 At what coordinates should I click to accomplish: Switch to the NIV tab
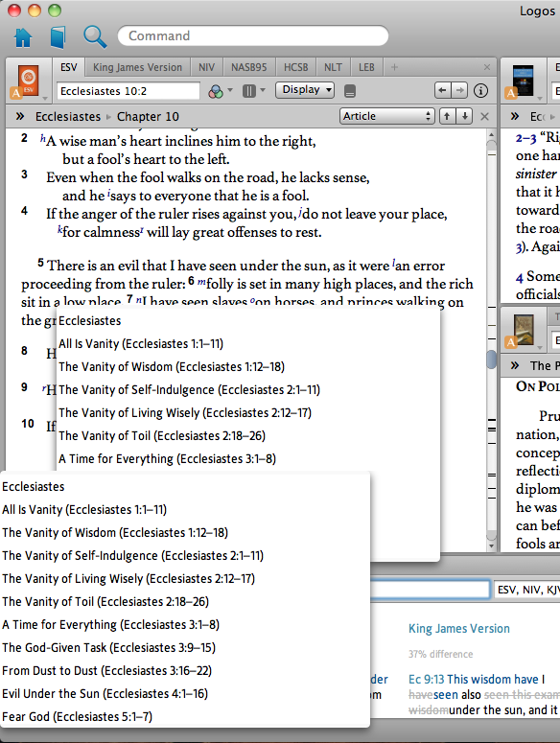[x=206, y=67]
